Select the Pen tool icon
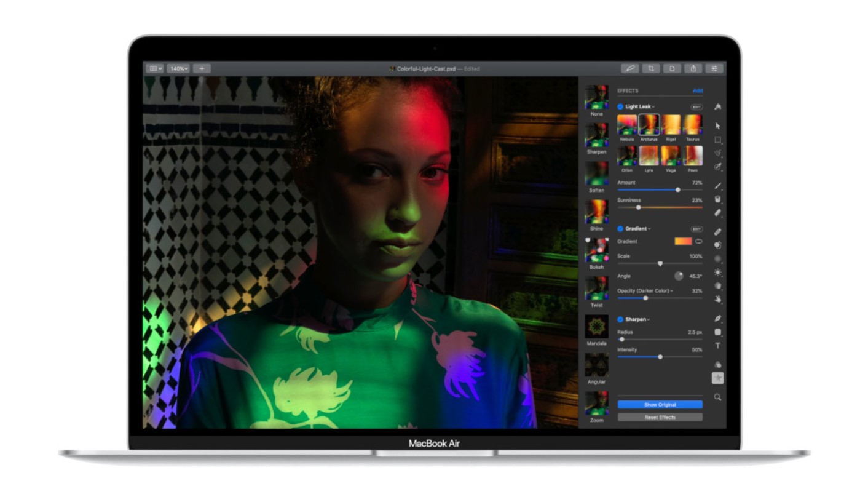The height and width of the screenshot is (486, 868). (x=717, y=319)
